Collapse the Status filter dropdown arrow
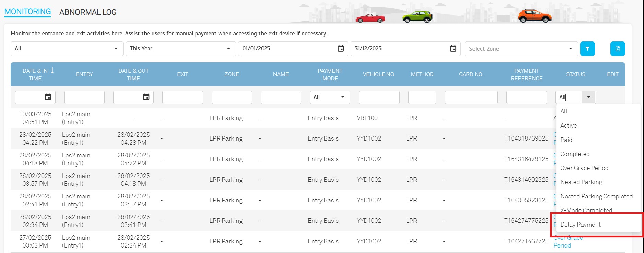This screenshot has width=644, height=253. click(588, 97)
